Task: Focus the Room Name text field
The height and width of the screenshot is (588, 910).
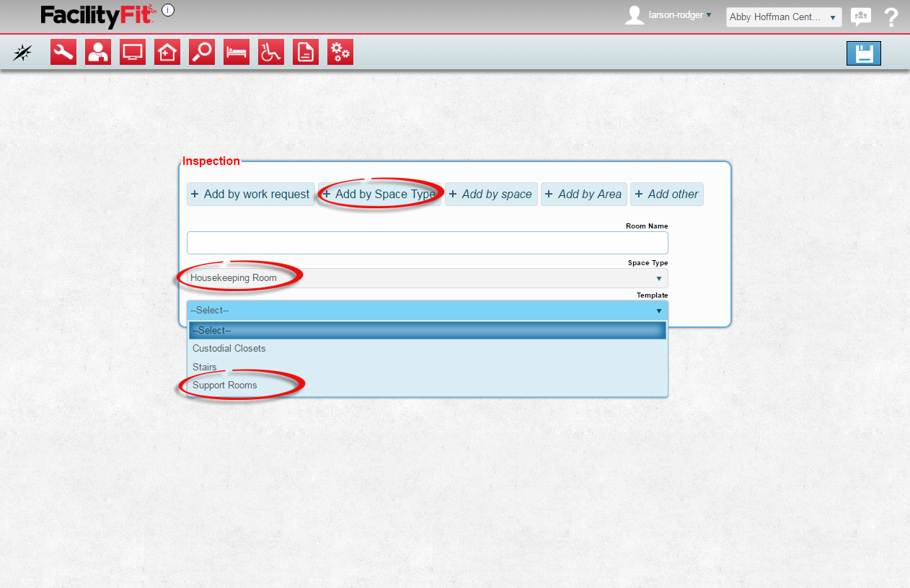Action: (x=427, y=243)
